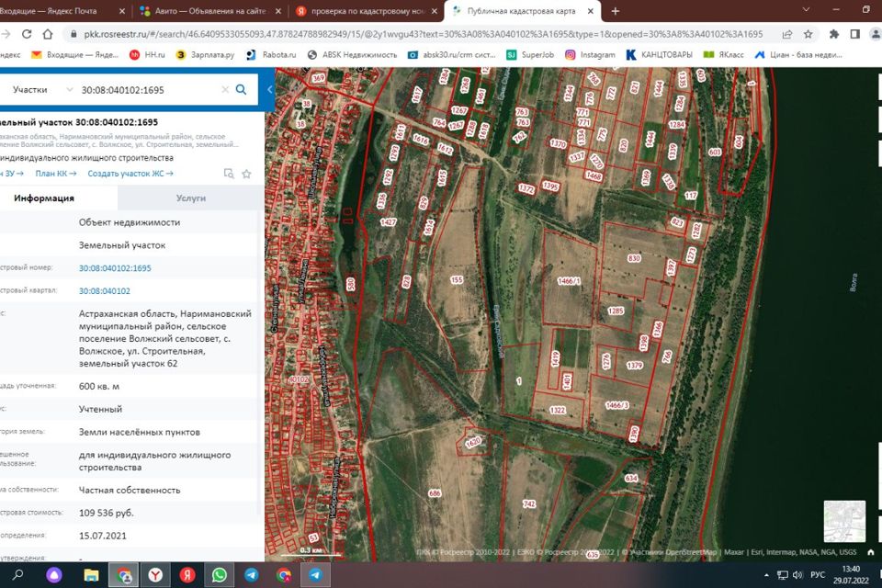The image size is (882, 588).
Task: Run the cadastral number search (magnifier icon)
Action: click(241, 89)
